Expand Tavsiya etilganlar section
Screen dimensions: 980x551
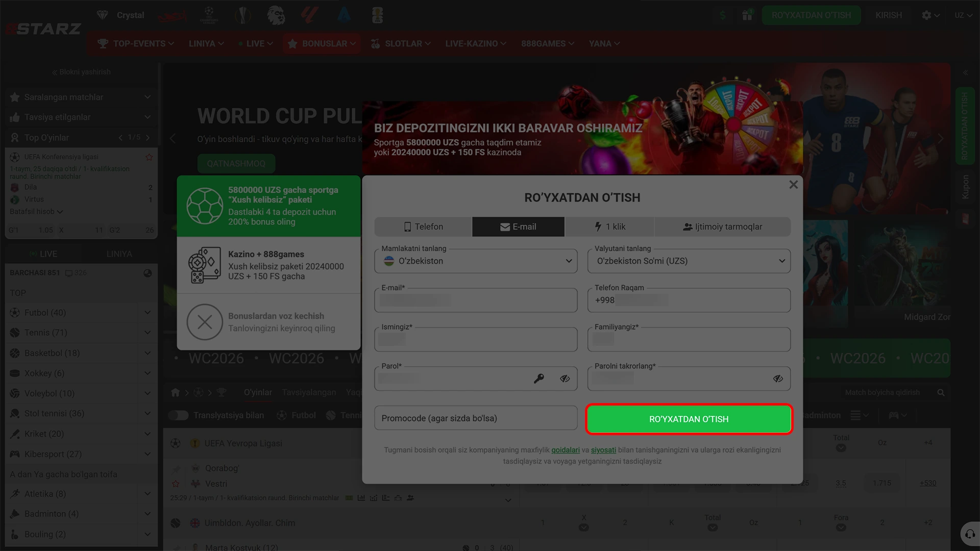(81, 117)
